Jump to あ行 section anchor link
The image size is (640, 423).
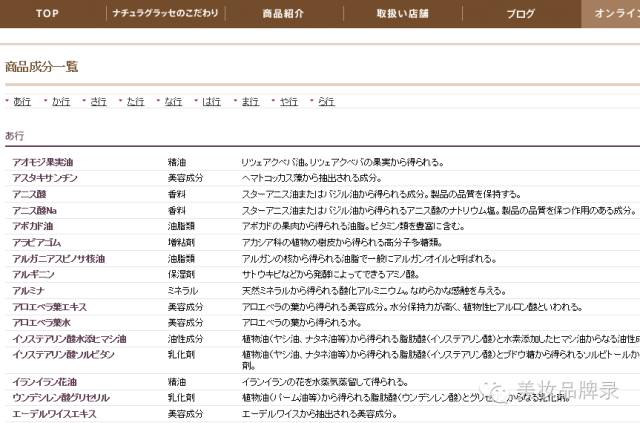coord(22,102)
